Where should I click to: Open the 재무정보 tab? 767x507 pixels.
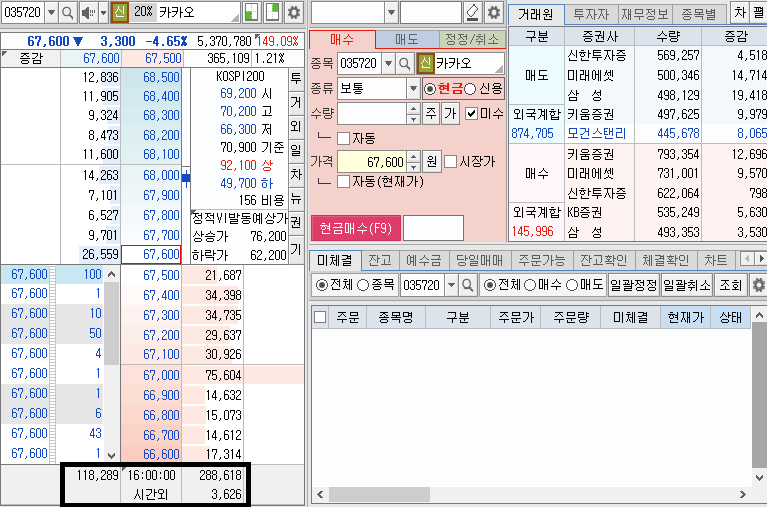point(645,14)
